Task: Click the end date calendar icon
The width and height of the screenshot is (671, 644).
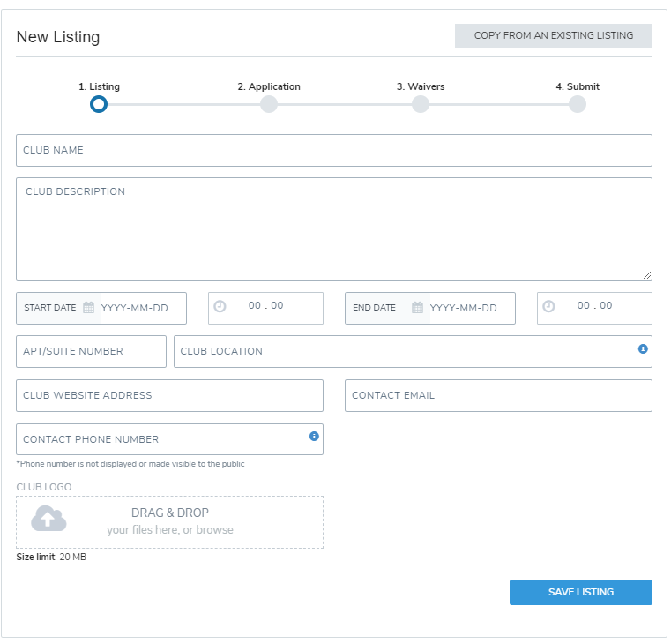Action: point(417,308)
